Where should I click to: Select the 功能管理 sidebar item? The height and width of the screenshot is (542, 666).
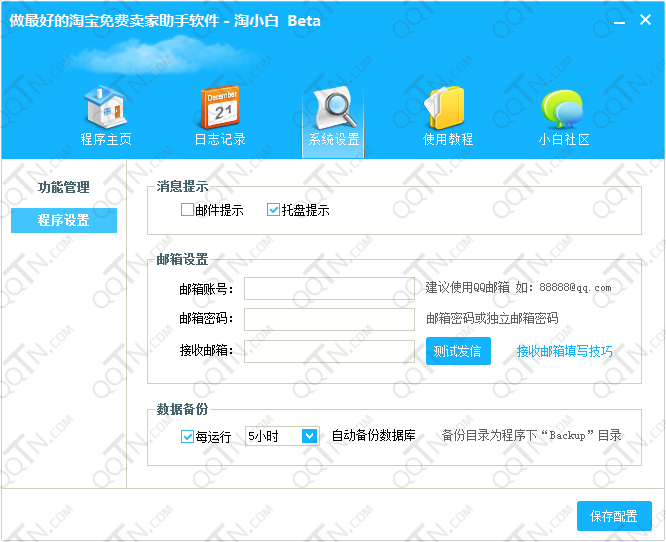[x=64, y=187]
